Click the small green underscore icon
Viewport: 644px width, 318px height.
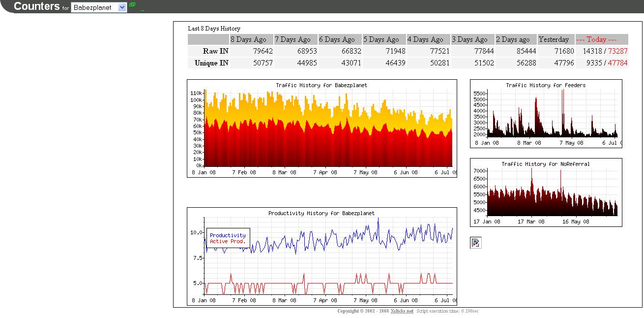point(143,10)
